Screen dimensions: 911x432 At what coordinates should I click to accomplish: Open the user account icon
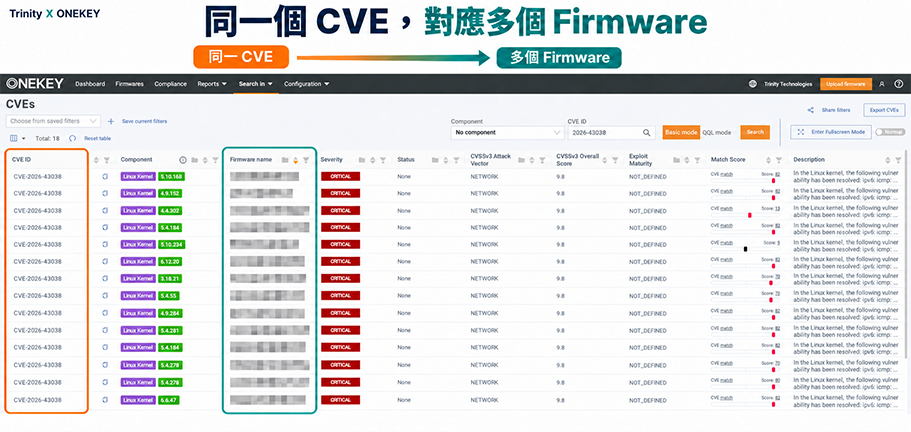pos(882,84)
